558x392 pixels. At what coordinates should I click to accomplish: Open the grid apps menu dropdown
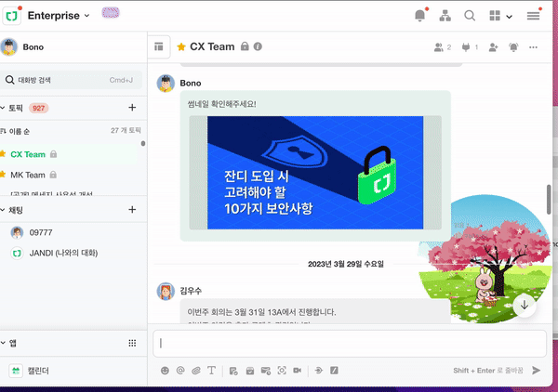(x=500, y=16)
